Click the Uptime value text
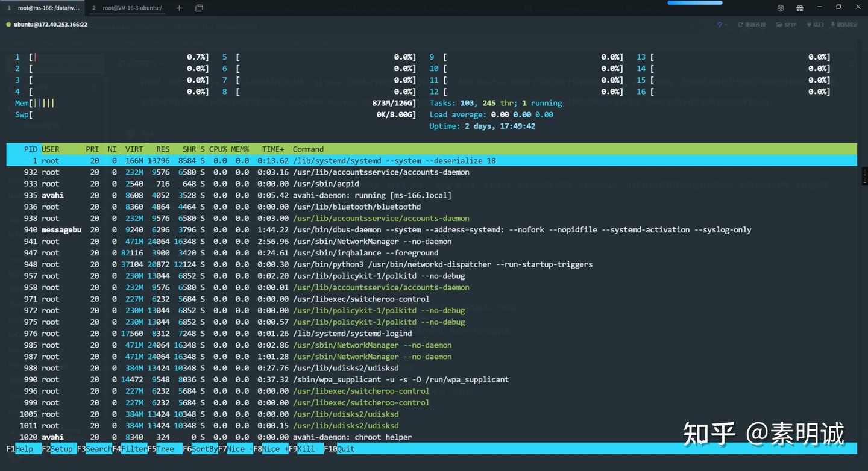 pos(500,126)
